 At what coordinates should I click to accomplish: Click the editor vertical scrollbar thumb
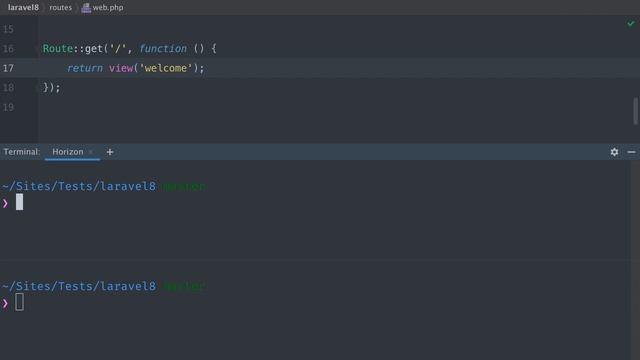tap(635, 111)
